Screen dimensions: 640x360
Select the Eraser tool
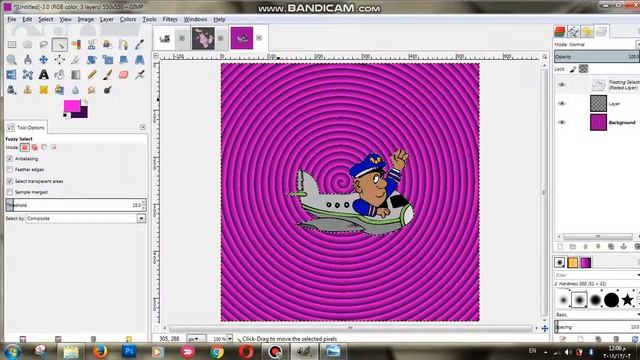123,75
